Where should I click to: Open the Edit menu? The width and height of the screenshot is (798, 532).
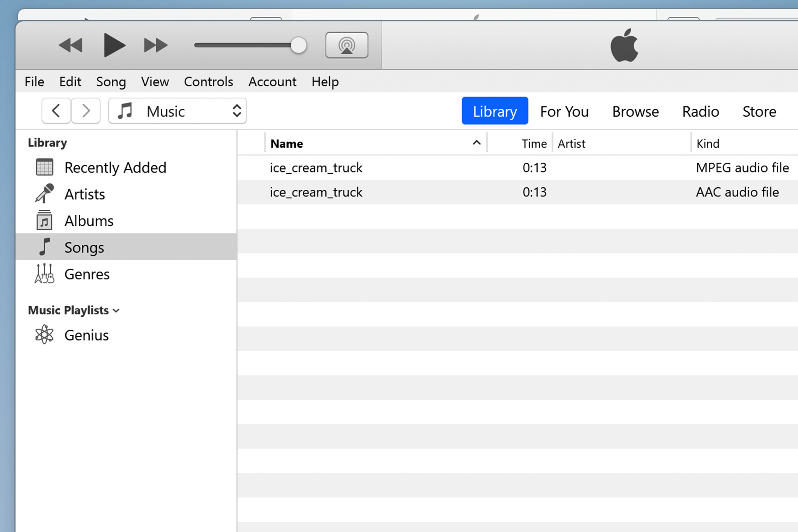(70, 82)
